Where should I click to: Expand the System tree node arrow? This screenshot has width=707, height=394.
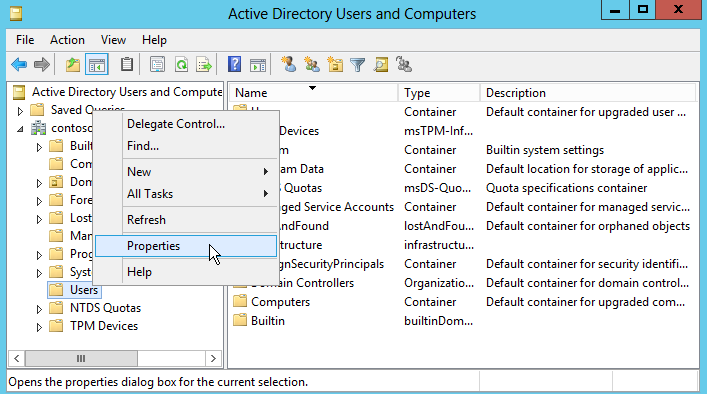[39, 273]
